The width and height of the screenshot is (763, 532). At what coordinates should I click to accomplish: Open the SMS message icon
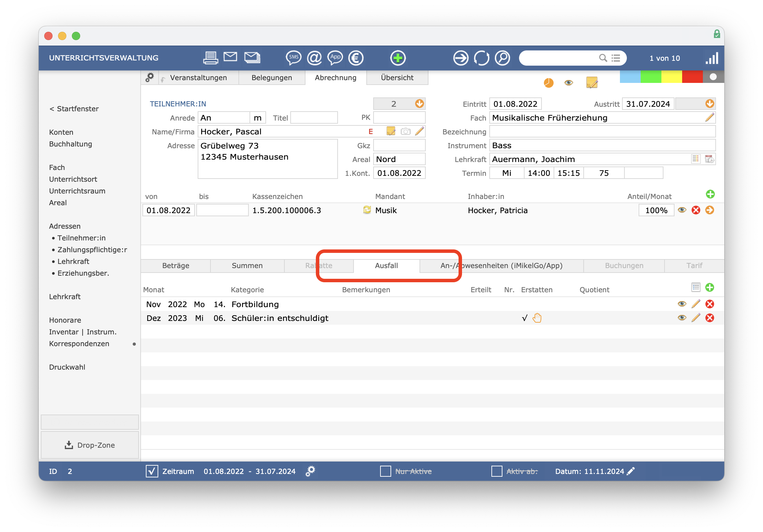293,58
